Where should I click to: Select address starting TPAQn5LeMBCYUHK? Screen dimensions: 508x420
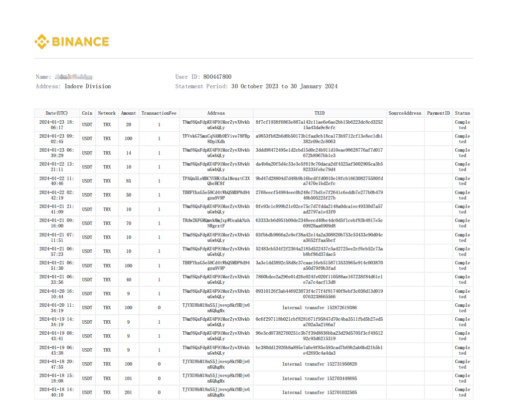pyautogui.click(x=216, y=181)
